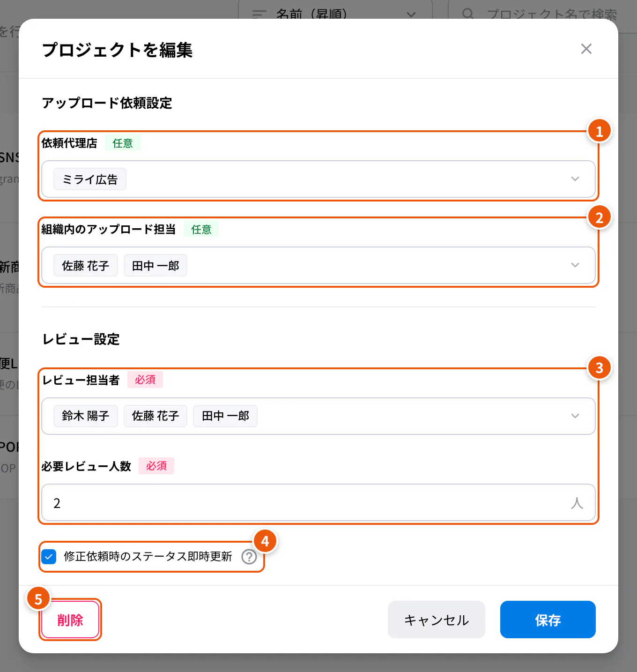This screenshot has width=637, height=672.
Task: Expand the レビュー担当者 dropdown chevron
Action: point(575,416)
